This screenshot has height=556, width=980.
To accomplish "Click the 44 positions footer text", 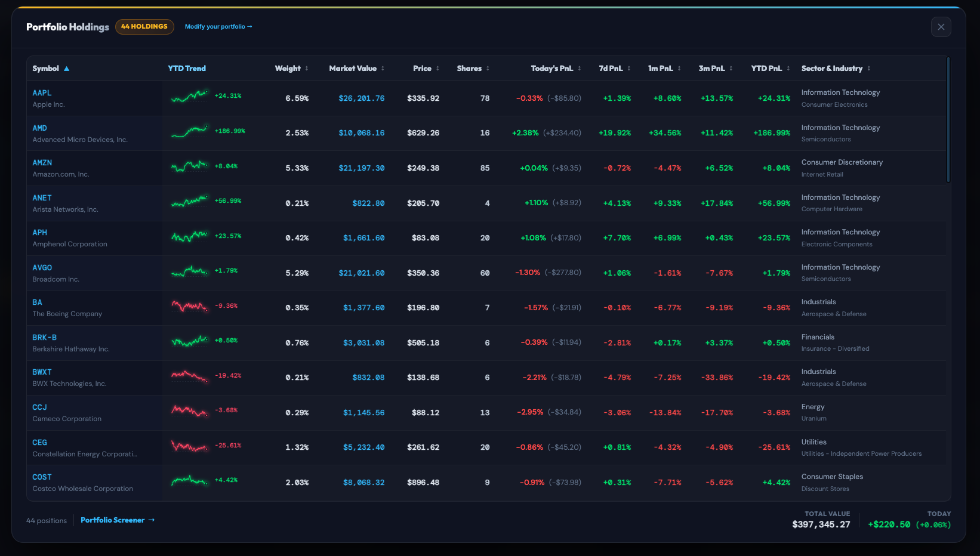I will [x=47, y=521].
